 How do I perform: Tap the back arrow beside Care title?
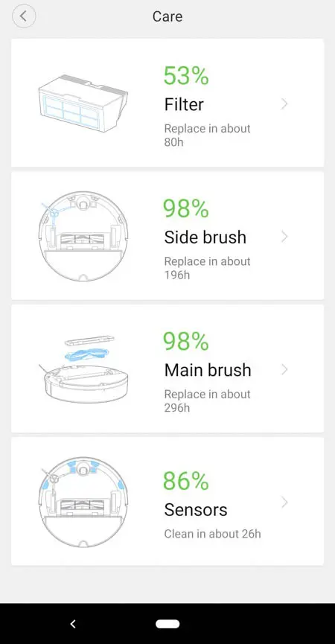[x=24, y=16]
